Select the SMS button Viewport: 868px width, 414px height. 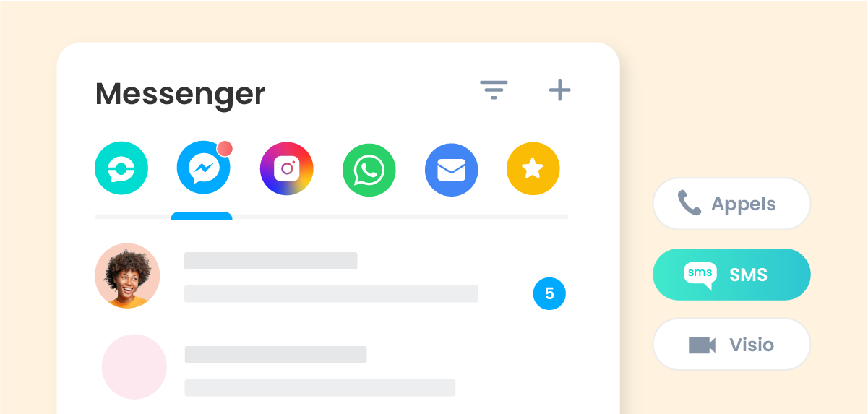pyautogui.click(x=731, y=275)
